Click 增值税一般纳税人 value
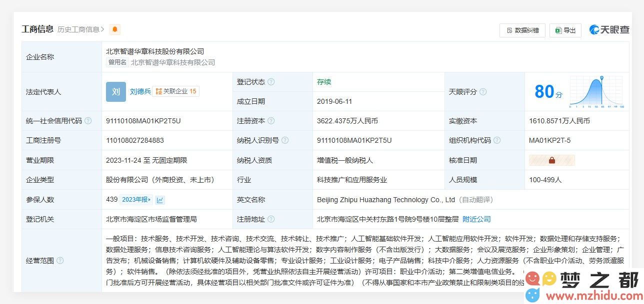Image resolution: width=644 pixels, height=304 pixels. 345,160
